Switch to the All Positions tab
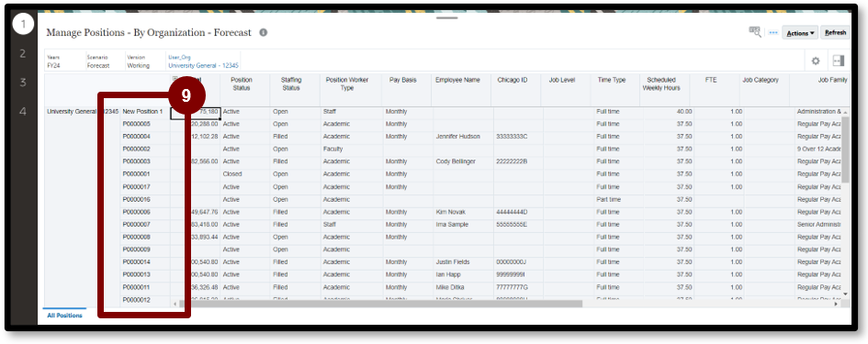 tap(65, 316)
